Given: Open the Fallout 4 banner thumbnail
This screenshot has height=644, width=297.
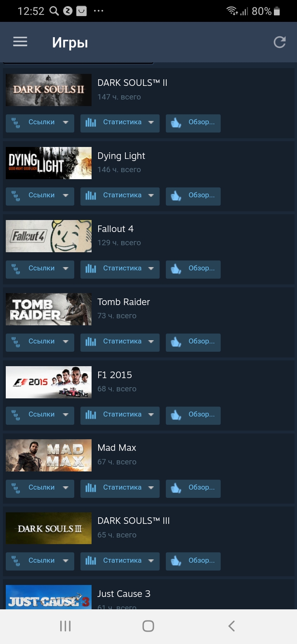Looking at the screenshot, I should point(49,236).
